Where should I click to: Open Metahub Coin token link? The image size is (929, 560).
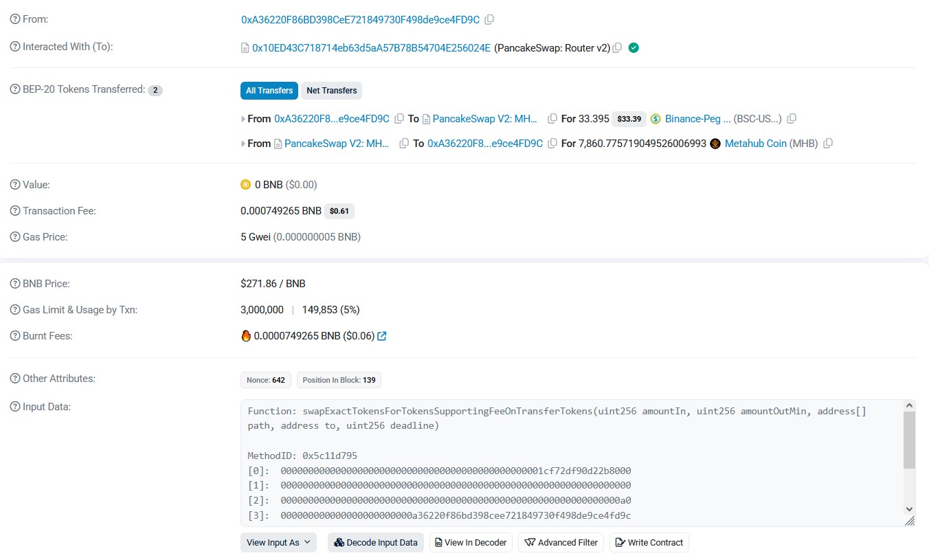pos(755,144)
